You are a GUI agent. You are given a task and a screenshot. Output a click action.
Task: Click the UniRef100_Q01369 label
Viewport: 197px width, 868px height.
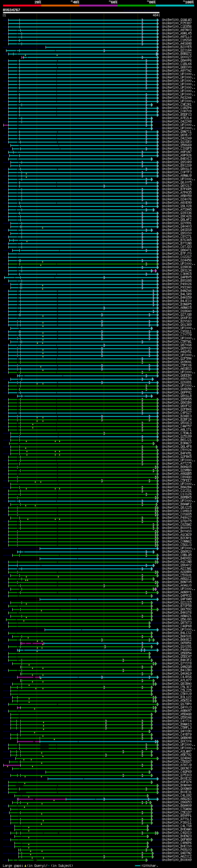pyautogui.click(x=176, y=325)
